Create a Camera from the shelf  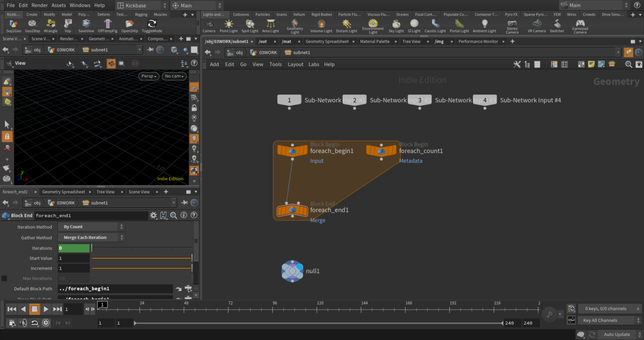(x=209, y=26)
